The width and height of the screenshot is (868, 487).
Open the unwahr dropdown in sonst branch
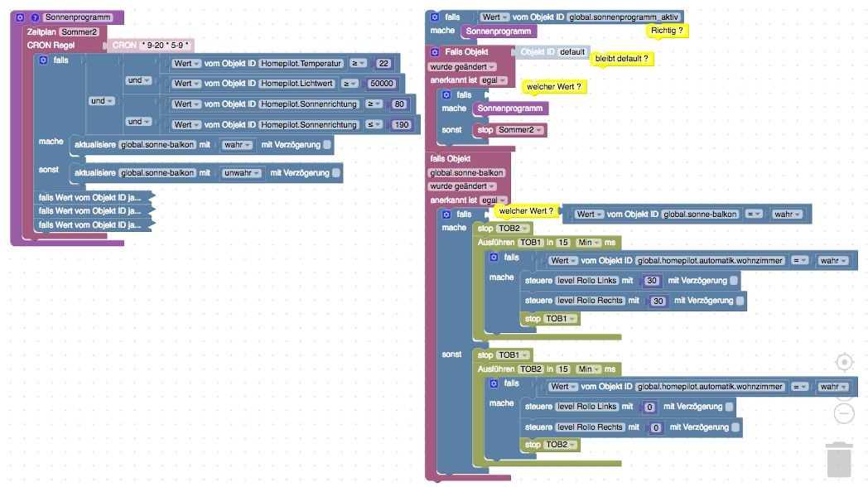[242, 173]
